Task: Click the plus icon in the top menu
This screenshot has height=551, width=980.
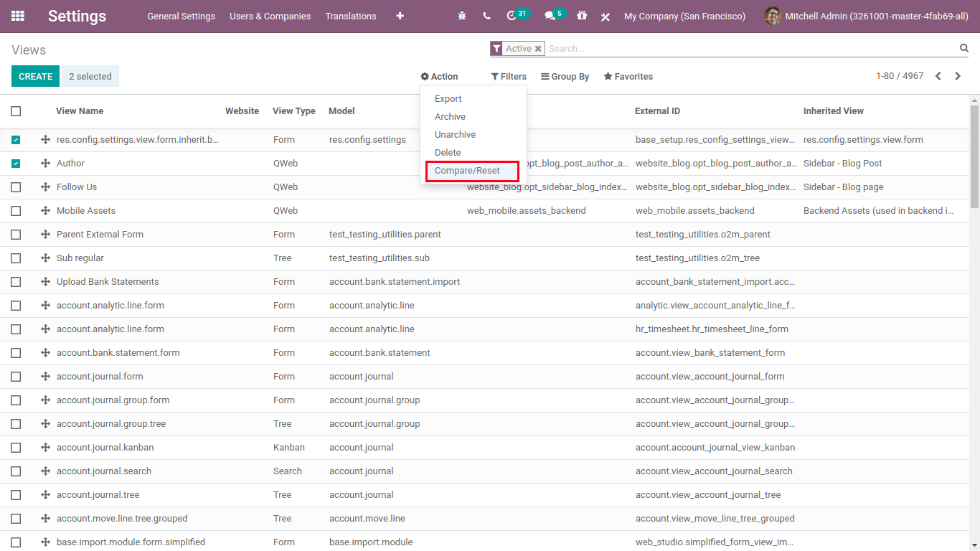Action: 400,16
